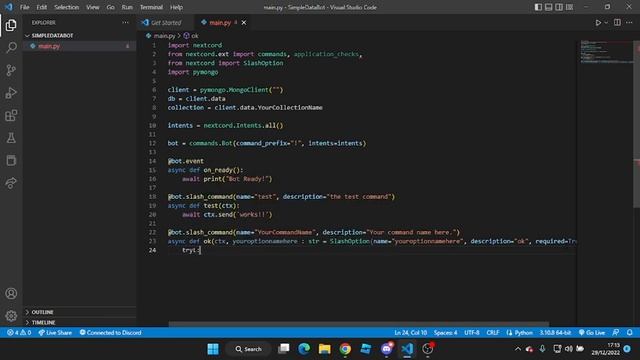
Task: Expand the TIMELINE section
Action: coord(80,322)
